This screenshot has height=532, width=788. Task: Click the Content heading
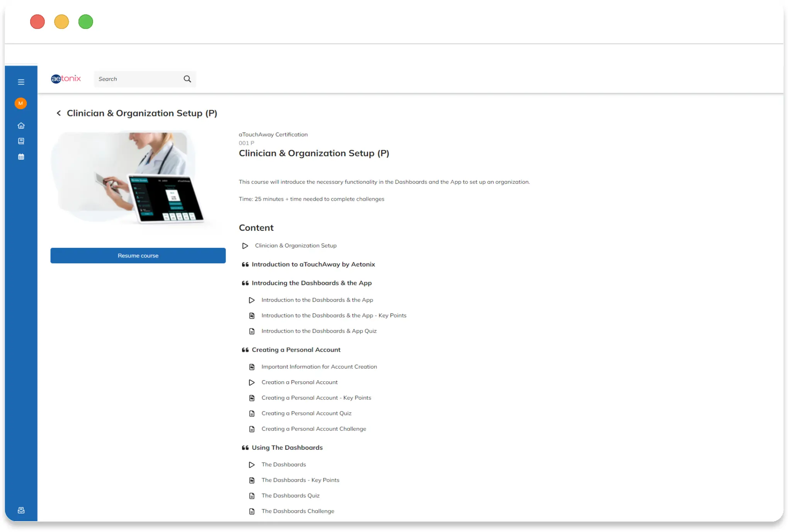pos(256,228)
